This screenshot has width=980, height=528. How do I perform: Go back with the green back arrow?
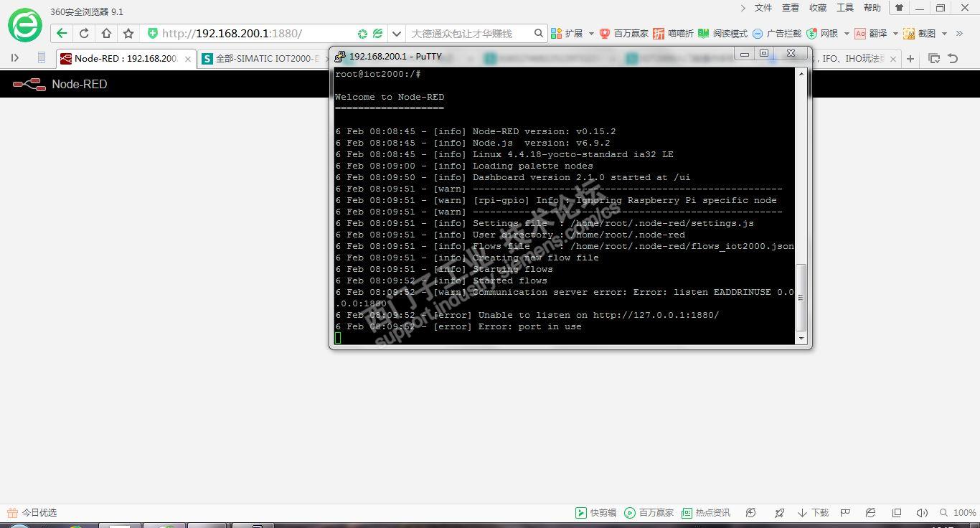tap(62, 33)
